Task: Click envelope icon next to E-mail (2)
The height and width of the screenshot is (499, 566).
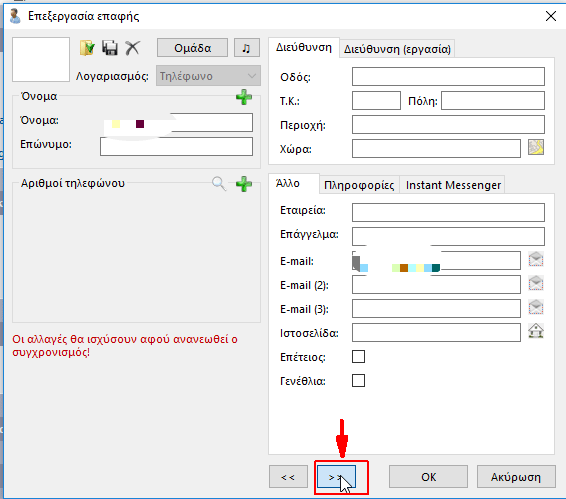Action: 536,283
